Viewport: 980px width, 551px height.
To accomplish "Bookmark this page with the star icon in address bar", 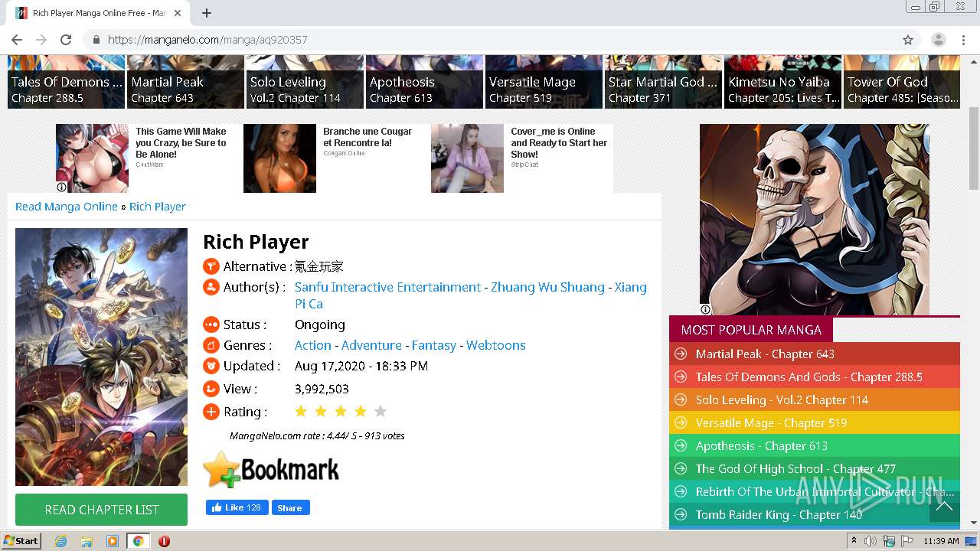I will pyautogui.click(x=908, y=40).
